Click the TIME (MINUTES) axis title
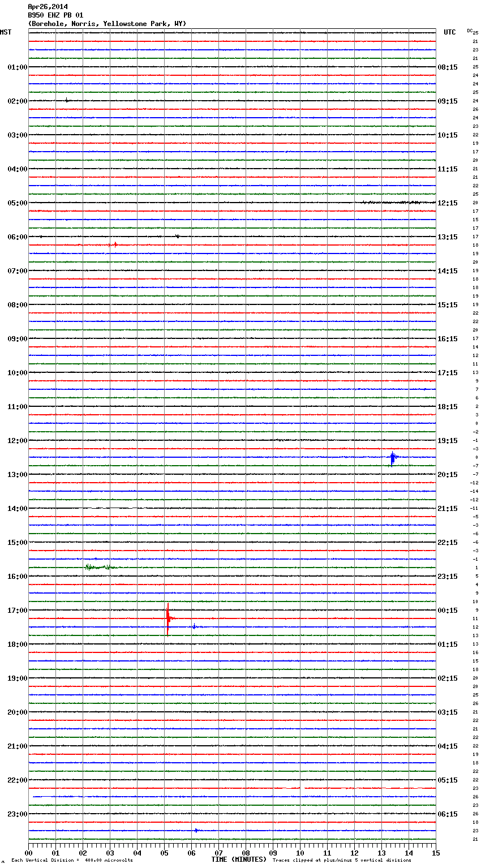 tap(238, 860)
